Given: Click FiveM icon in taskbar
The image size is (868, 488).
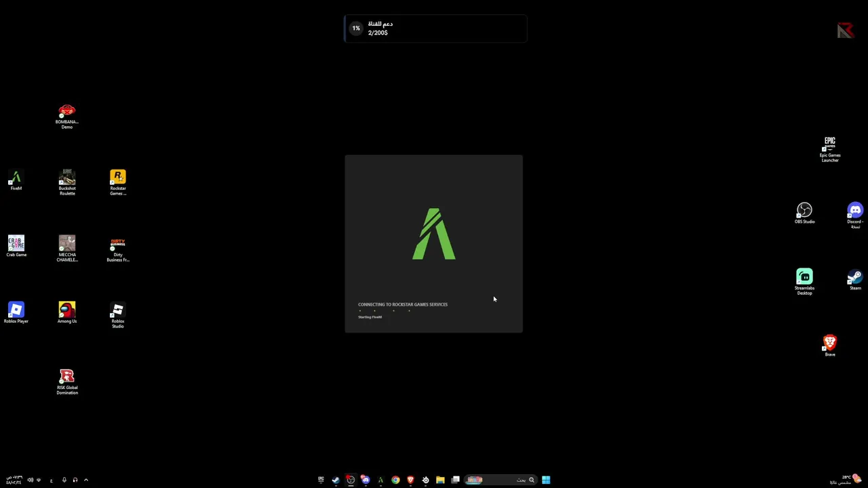Looking at the screenshot, I should coord(380,480).
